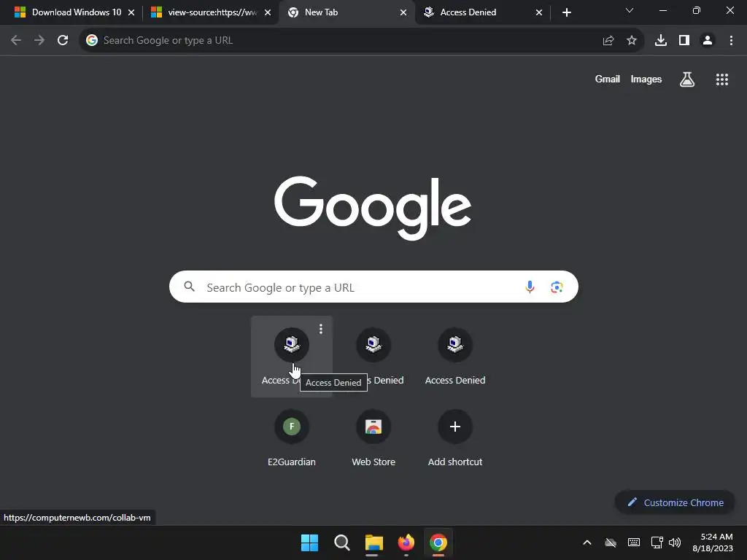Click the OneDrive cloud tray icon

pos(611,542)
